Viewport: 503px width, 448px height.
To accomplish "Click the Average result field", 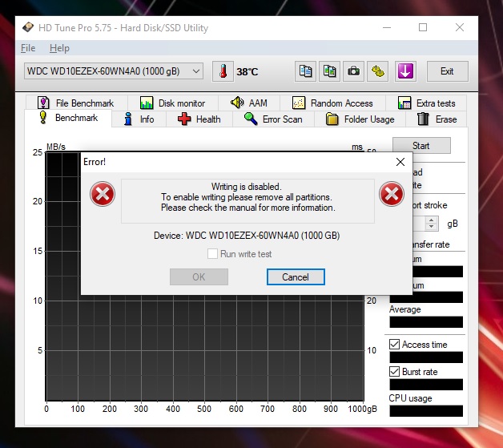I will 426,322.
